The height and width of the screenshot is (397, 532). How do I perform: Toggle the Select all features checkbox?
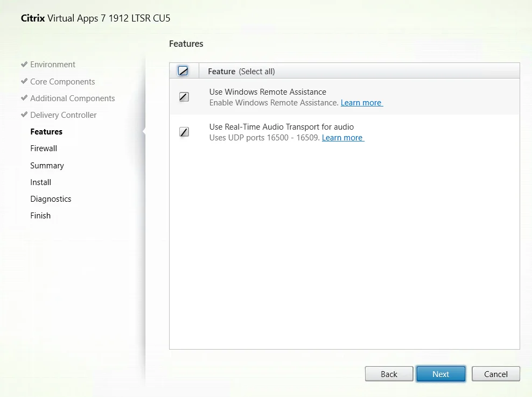click(x=183, y=71)
